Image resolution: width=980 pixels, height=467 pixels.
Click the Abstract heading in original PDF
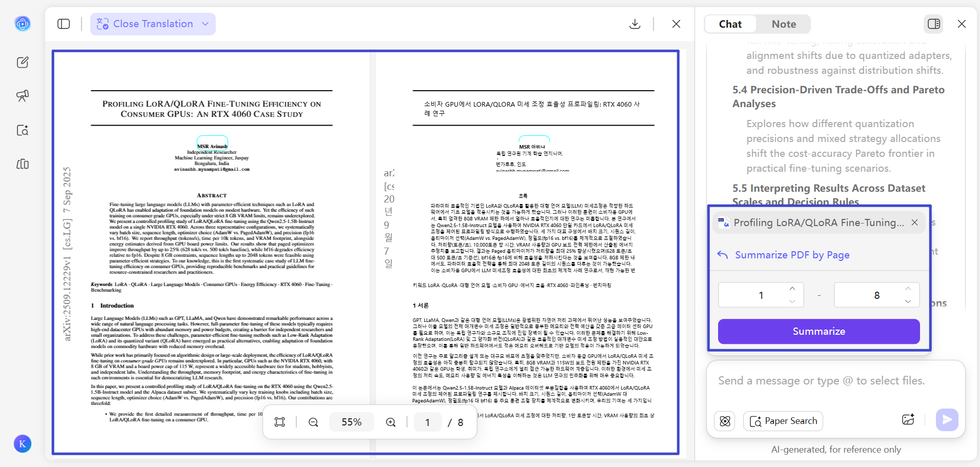[x=212, y=195]
